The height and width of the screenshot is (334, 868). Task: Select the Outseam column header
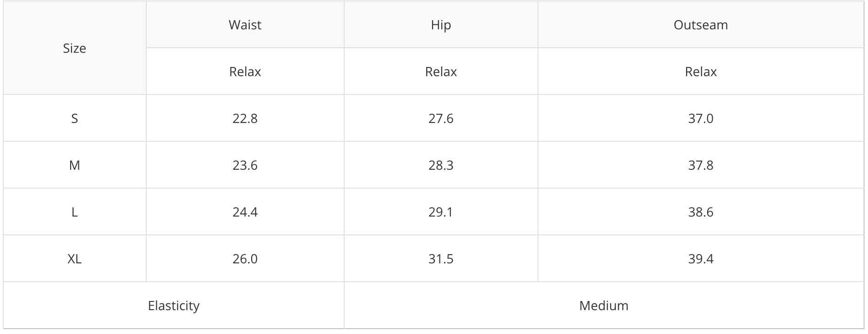tap(700, 25)
